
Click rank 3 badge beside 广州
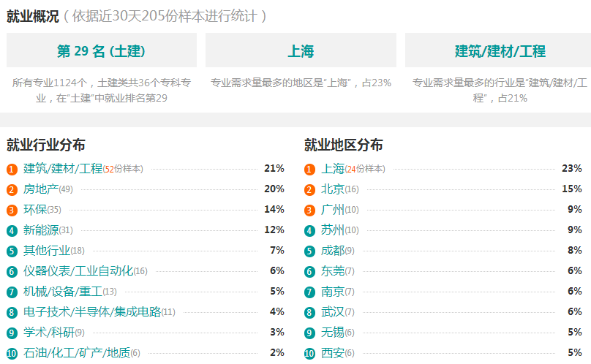click(x=309, y=211)
